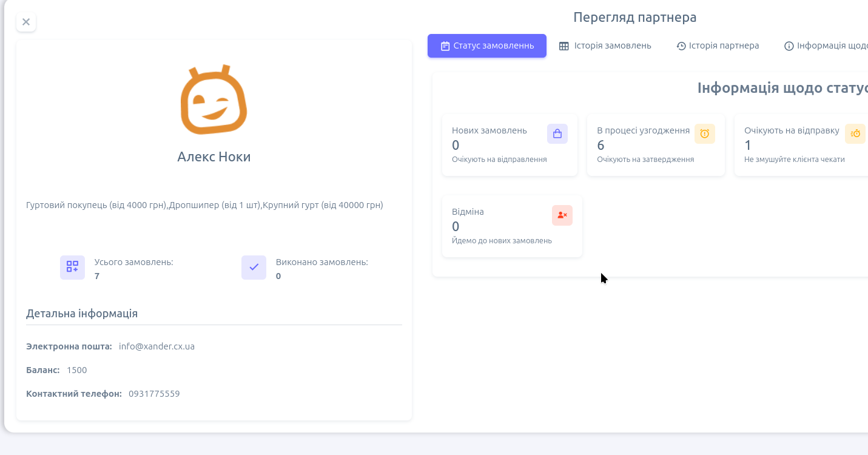Click the alarm clock icon in В процесі узгодження
Image resolution: width=868 pixels, height=455 pixels.
(704, 134)
